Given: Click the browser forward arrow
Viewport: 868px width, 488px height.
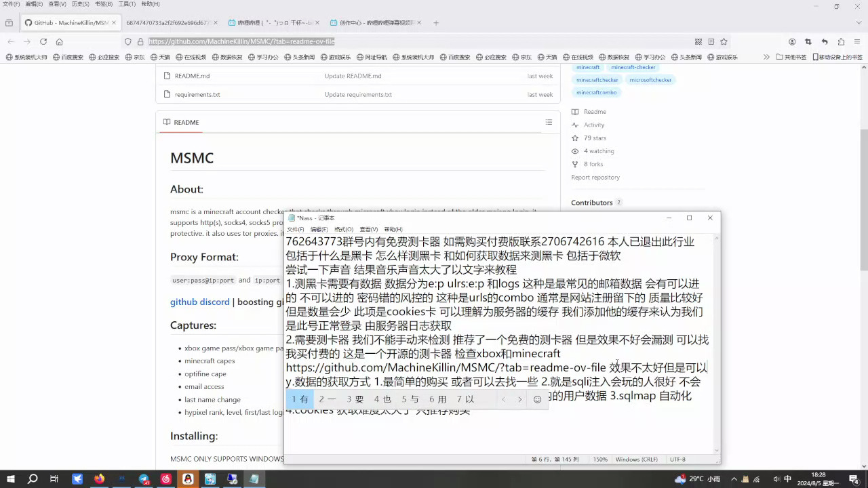Looking at the screenshot, I should (x=27, y=41).
